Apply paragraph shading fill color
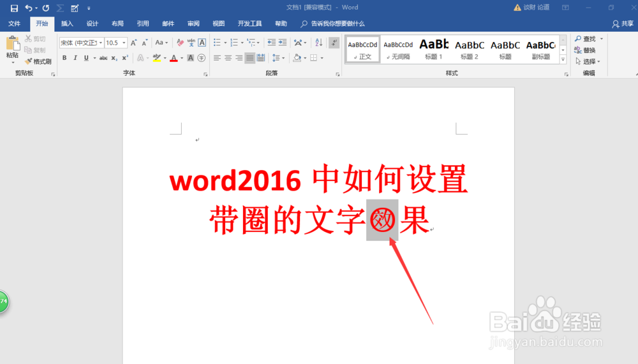The image size is (638, 364). (297, 58)
